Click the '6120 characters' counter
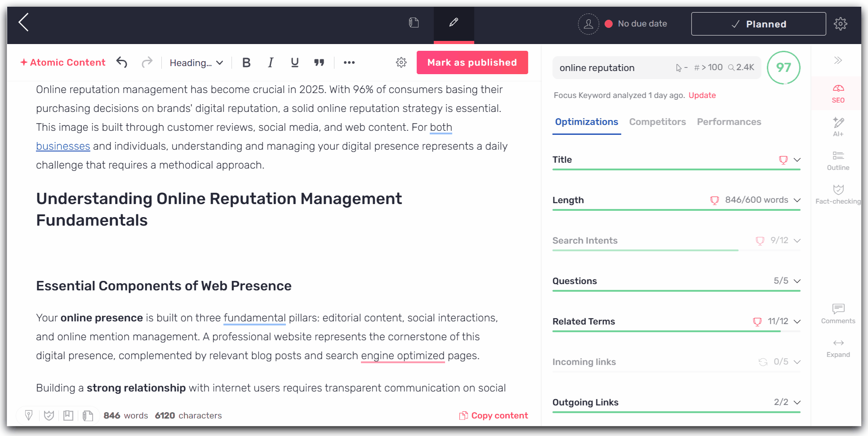Viewport: 868px width, 436px height. coord(188,415)
